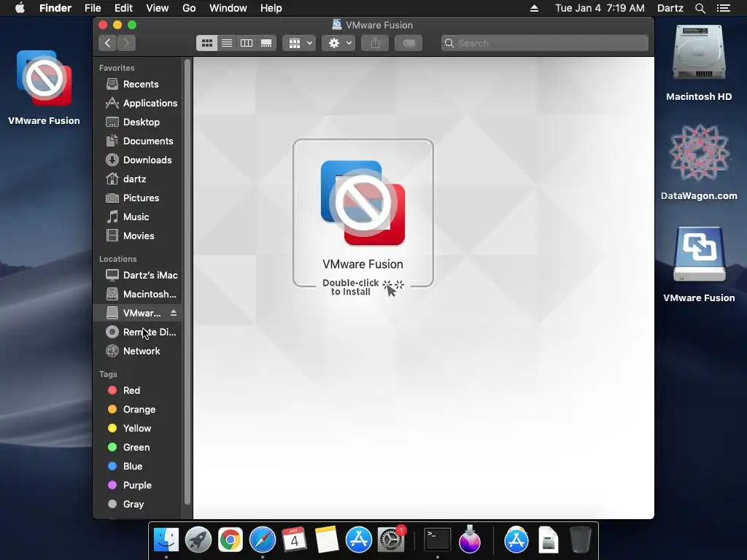Switch to column view in Finder toolbar
The image size is (747, 560).
click(247, 43)
